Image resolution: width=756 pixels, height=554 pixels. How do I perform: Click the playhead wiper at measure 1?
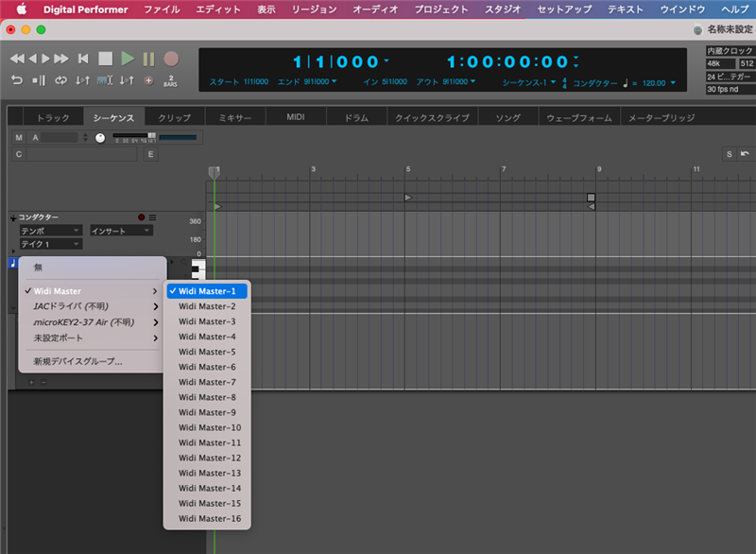click(x=215, y=173)
